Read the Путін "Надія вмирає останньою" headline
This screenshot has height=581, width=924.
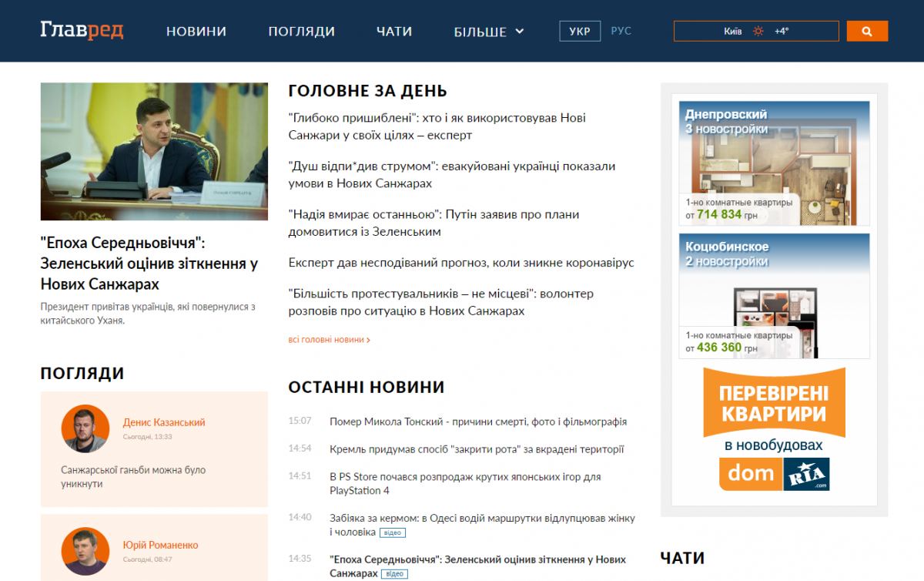(434, 223)
